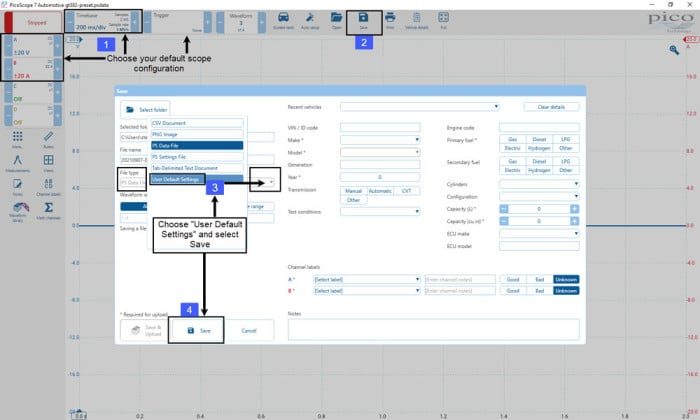Image resolution: width=700 pixels, height=420 pixels.
Task: Expand the Cylinders dropdown
Action: [576, 184]
